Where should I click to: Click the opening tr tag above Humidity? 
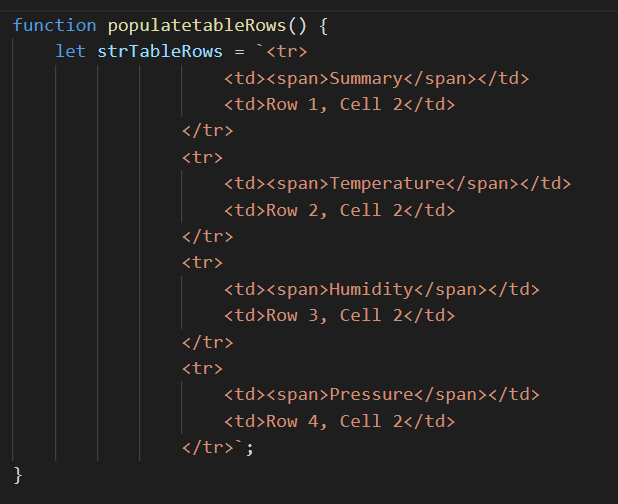[203, 263]
